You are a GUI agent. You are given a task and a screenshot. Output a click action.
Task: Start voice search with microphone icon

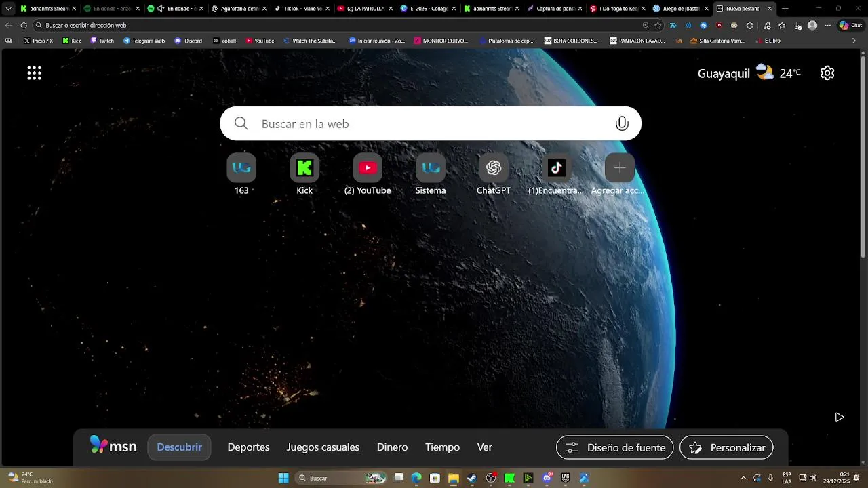pos(622,123)
